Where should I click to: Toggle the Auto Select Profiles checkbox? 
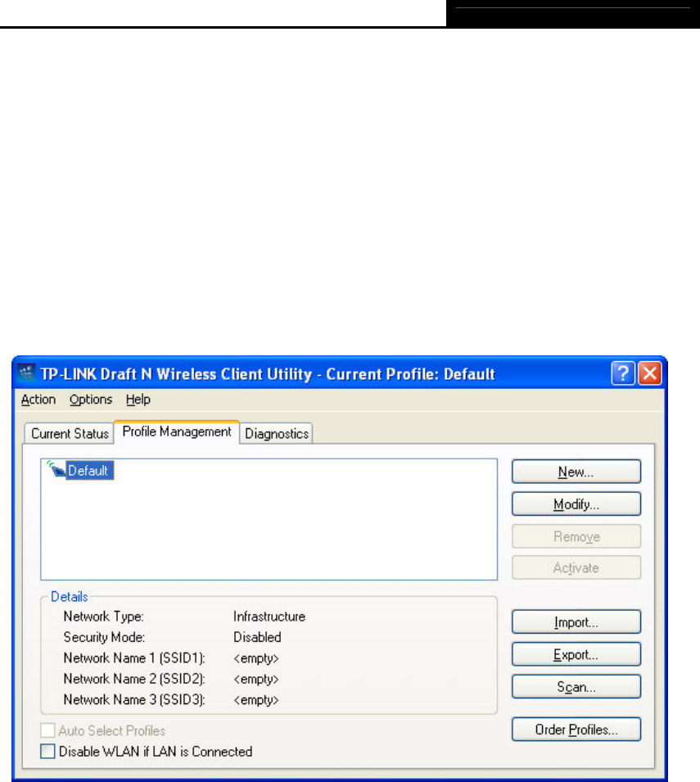coord(47,730)
